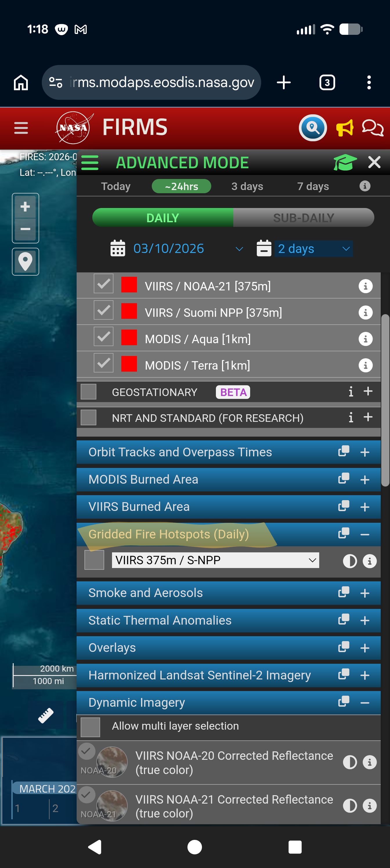Viewport: 390px width, 868px height.
Task: Open the VIIRS 375m / S-NPP dropdown
Action: [x=215, y=560]
